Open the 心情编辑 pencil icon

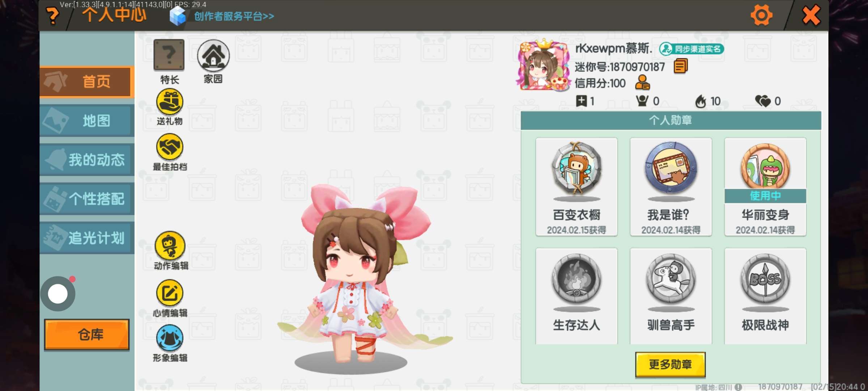[x=170, y=293]
